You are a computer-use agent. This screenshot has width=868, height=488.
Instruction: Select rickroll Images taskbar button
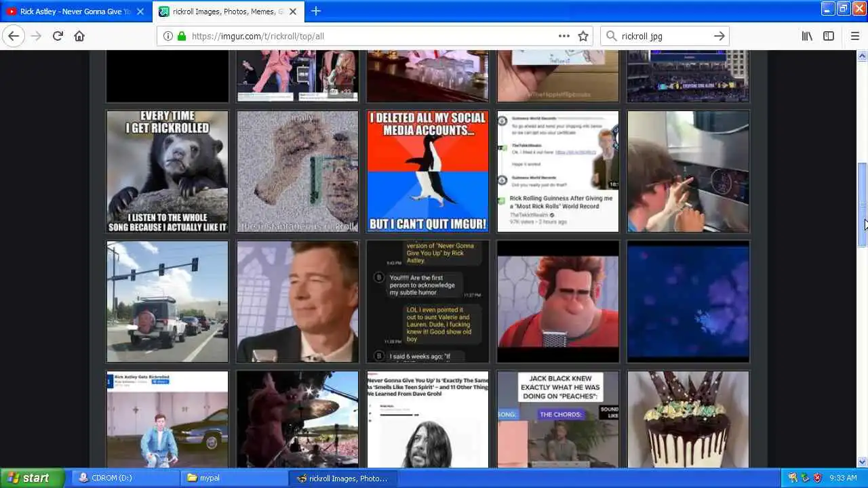pos(343,478)
